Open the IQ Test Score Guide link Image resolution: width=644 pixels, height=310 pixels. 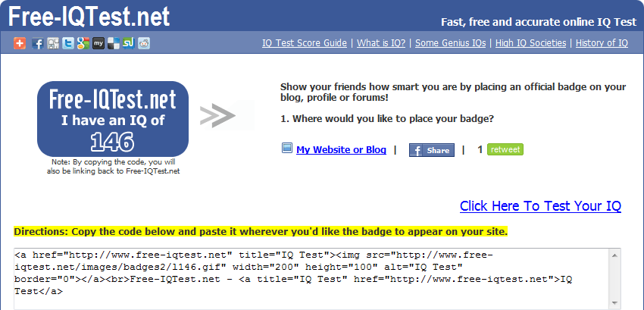(305, 43)
